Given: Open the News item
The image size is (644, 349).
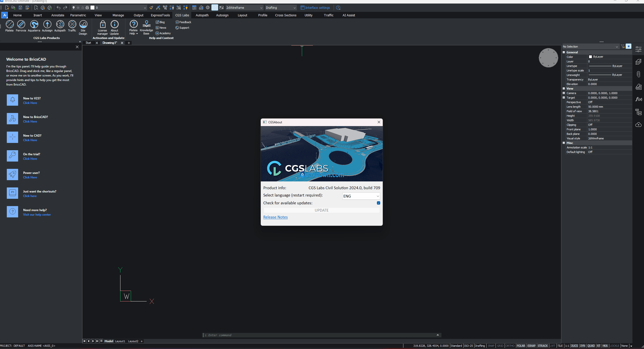Looking at the screenshot, I should (161, 28).
